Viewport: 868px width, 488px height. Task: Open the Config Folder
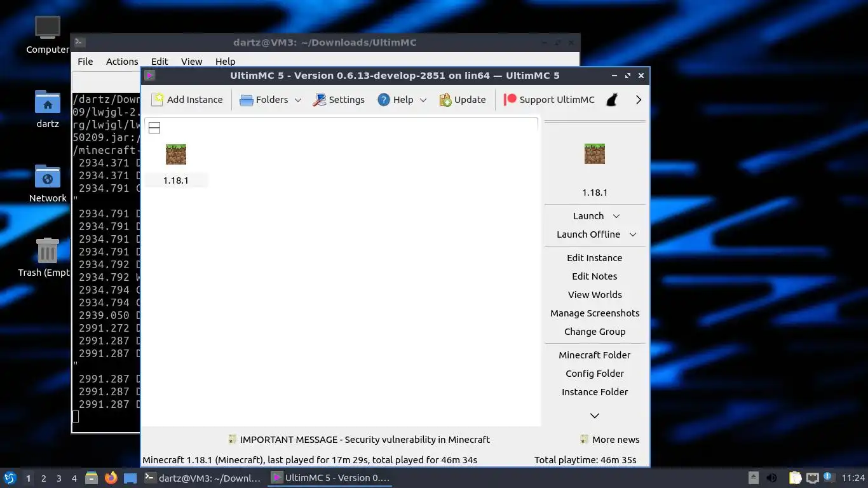(x=595, y=374)
